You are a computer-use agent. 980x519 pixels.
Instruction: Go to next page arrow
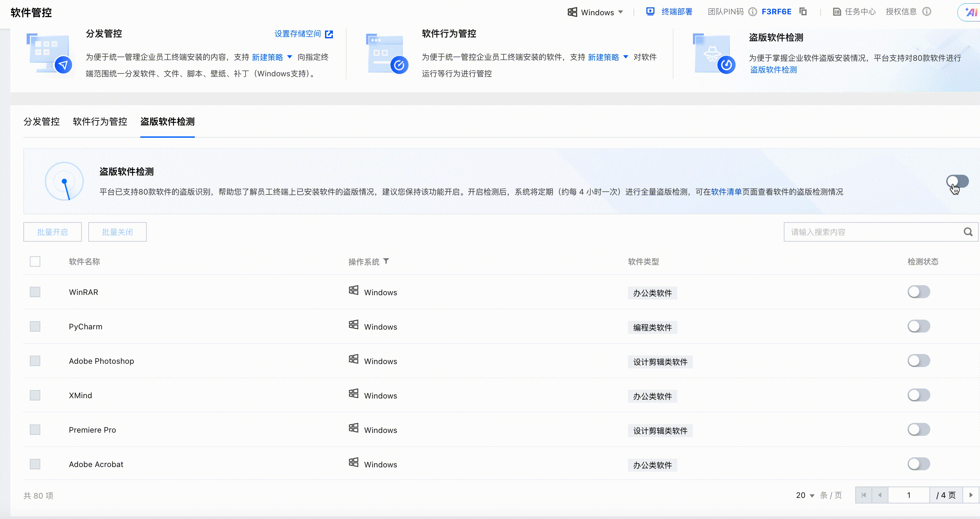tap(971, 495)
